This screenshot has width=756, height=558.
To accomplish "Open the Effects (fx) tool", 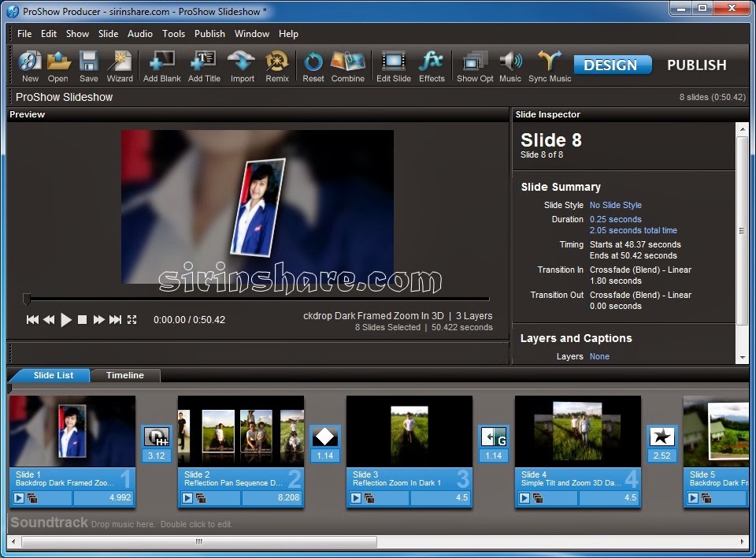I will point(432,66).
